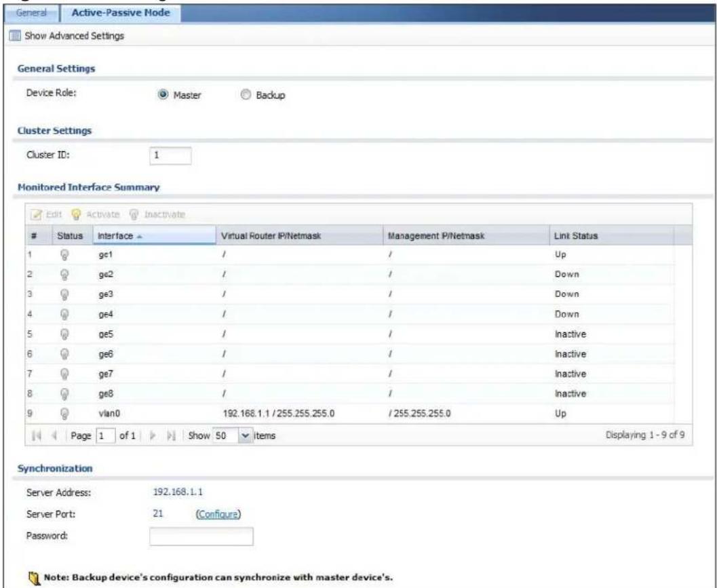Click vlan0 virtual router IP 192.168.1.1 / 255.255.255.0

[279, 413]
